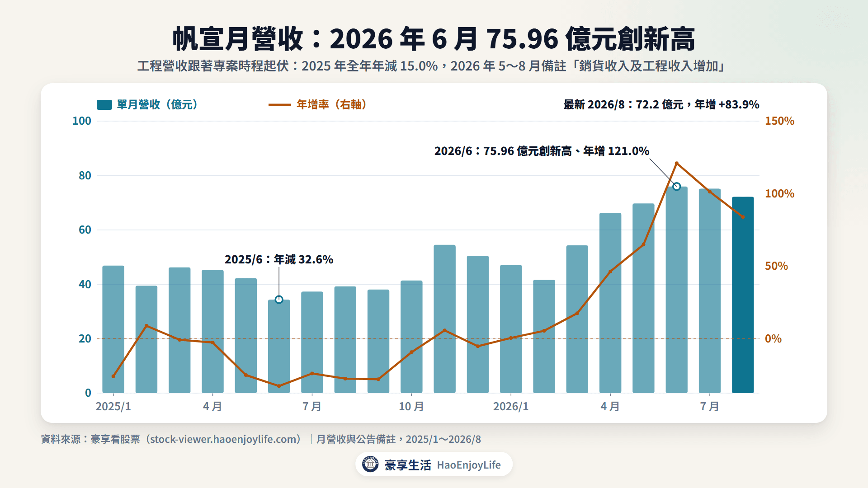Image resolution: width=868 pixels, height=488 pixels.
Task: Click the x-axis label 10 月
Action: [411, 407]
